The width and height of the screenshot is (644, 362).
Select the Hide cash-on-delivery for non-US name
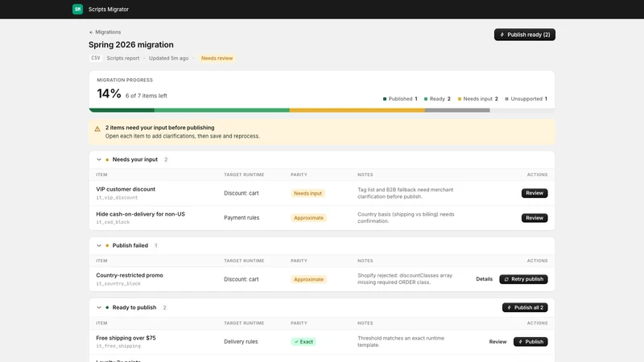(140, 214)
